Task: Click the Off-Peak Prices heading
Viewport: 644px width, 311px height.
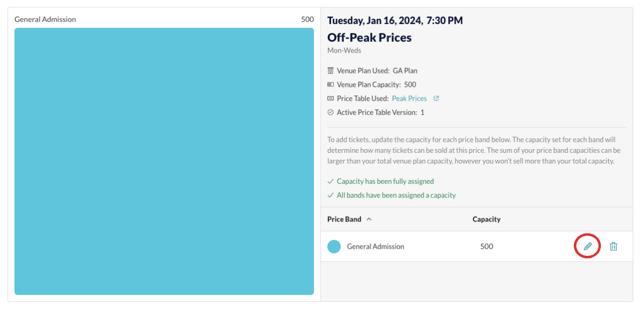Action: [x=370, y=38]
